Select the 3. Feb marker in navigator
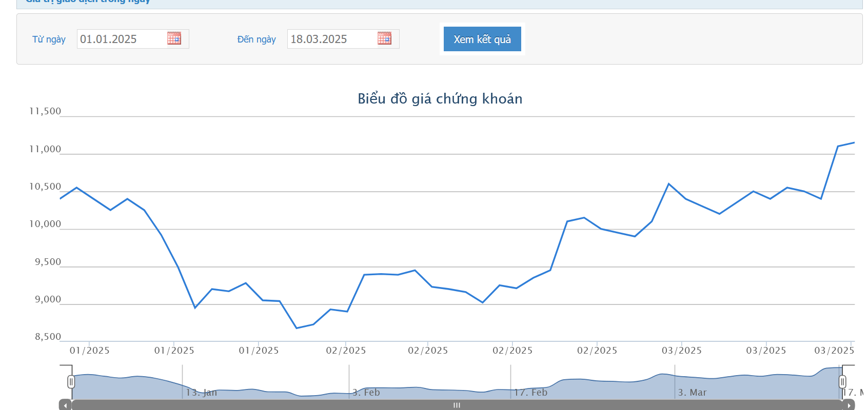Screen dimensions: 868x410 [366, 393]
